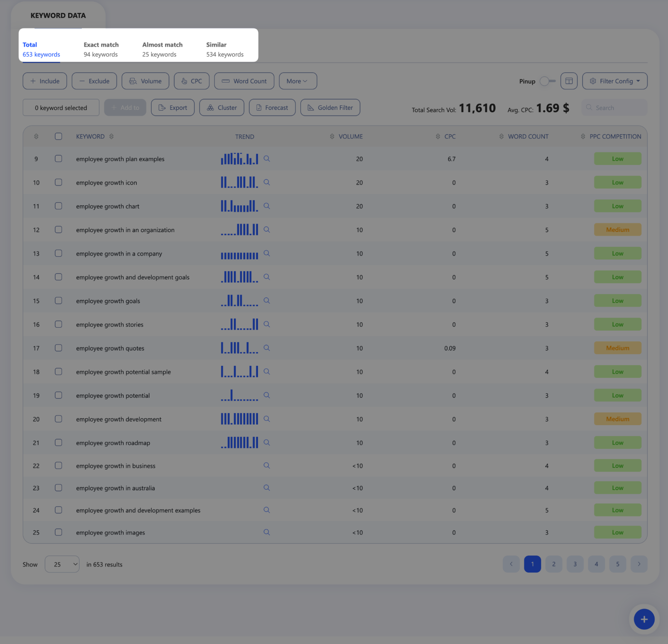The width and height of the screenshot is (668, 644).
Task: Tick the select-all checkbox in table header
Action: coord(58,136)
